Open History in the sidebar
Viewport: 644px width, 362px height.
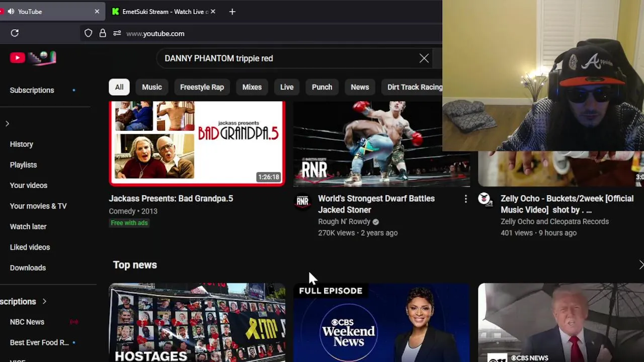coord(22,144)
